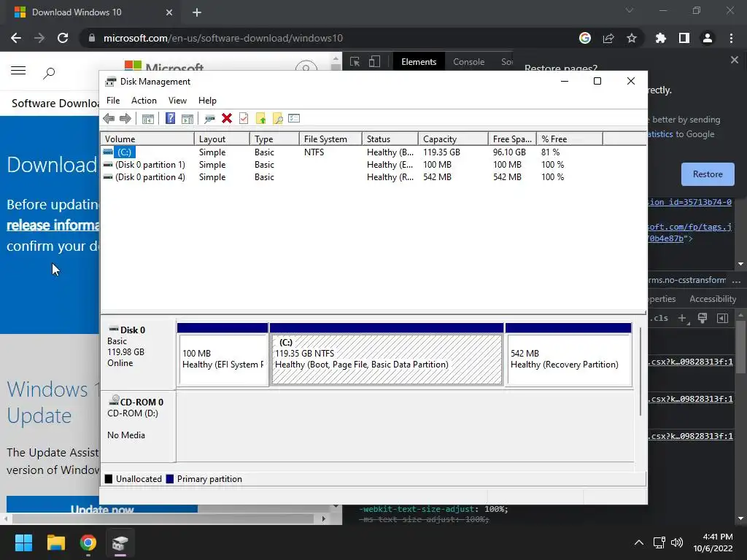Click the share page icon in Chrome
The image size is (747, 560).
pos(608,38)
